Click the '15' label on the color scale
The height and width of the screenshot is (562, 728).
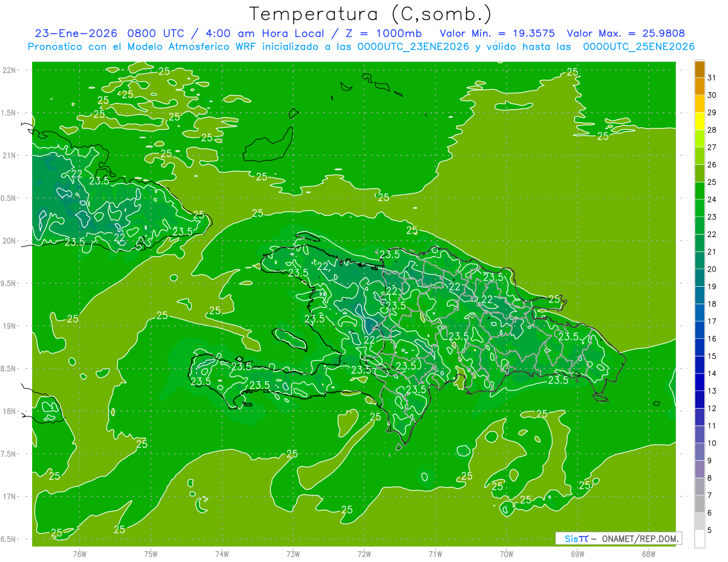pos(712,356)
